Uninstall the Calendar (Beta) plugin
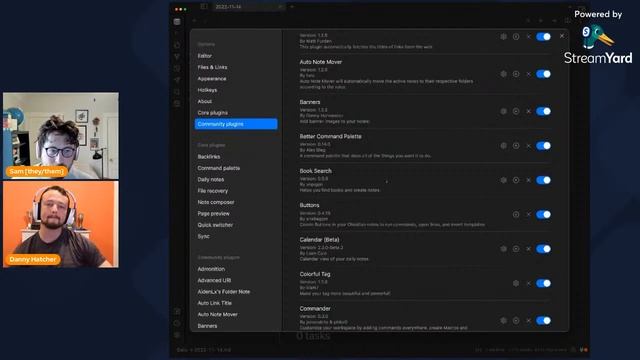Screen dimensions: 640x360 click(529, 249)
